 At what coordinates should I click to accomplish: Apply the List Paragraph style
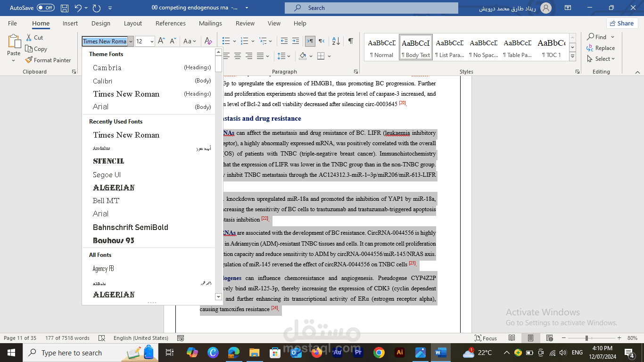[x=450, y=48]
